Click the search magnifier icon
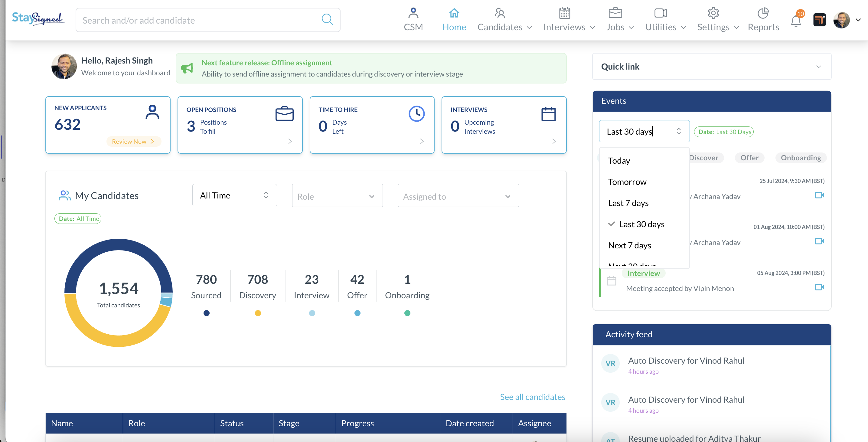Image resolution: width=868 pixels, height=442 pixels. click(327, 20)
